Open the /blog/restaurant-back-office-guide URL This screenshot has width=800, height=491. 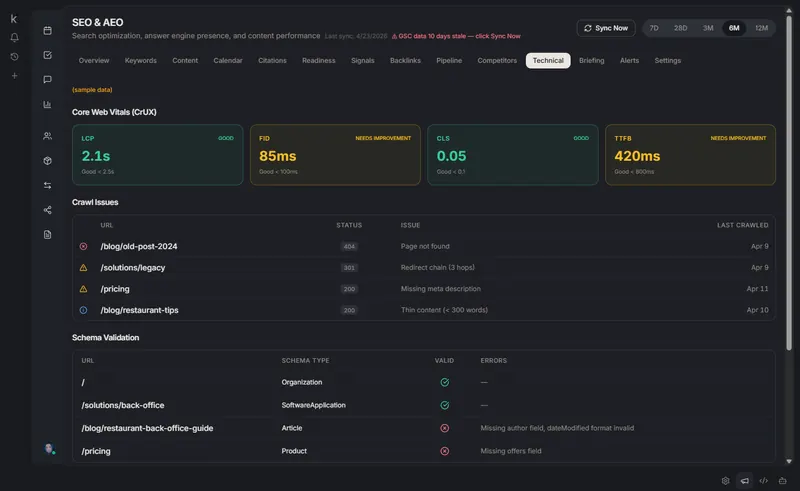point(147,428)
